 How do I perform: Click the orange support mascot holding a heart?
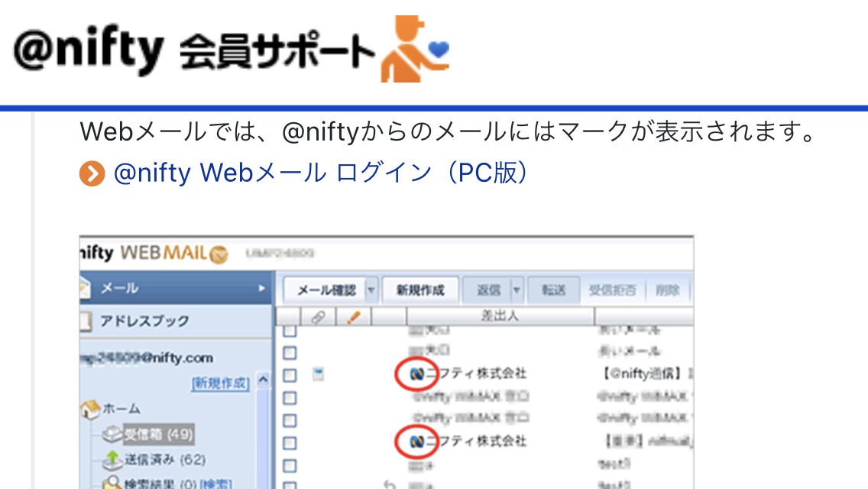(415, 50)
